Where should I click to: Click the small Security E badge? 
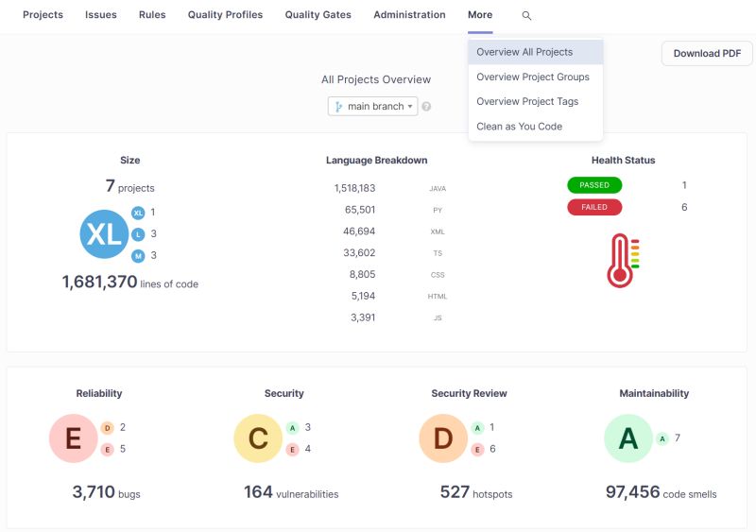pos(292,450)
